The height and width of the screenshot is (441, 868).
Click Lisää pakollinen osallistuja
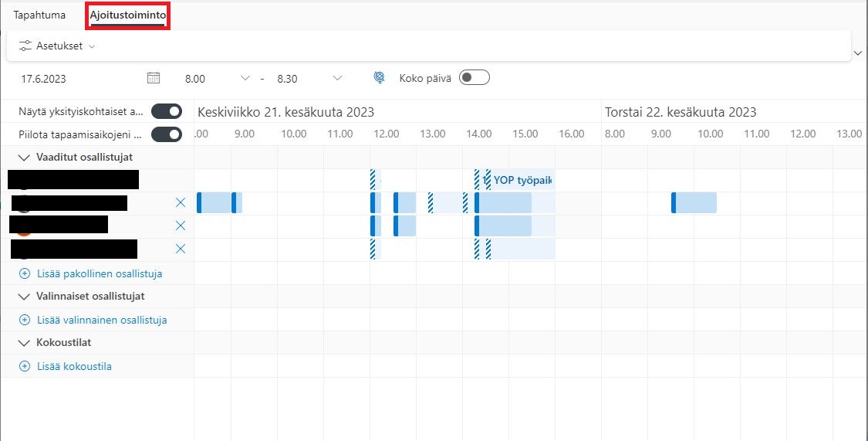(x=91, y=273)
